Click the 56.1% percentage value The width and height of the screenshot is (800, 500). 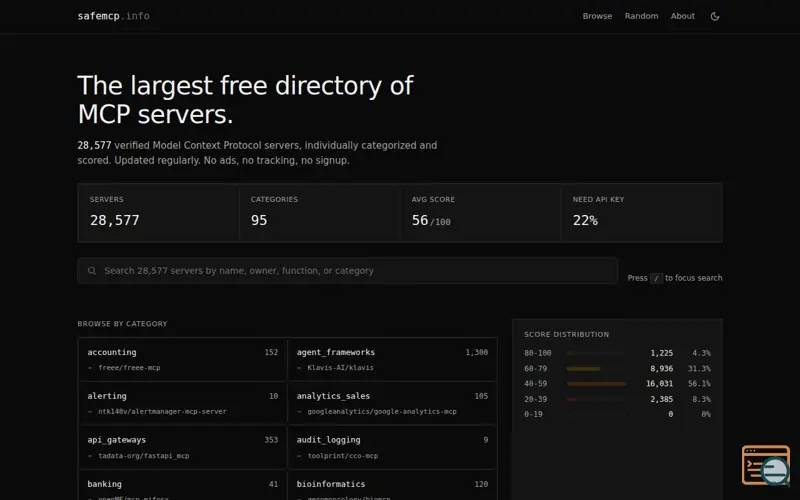click(699, 384)
